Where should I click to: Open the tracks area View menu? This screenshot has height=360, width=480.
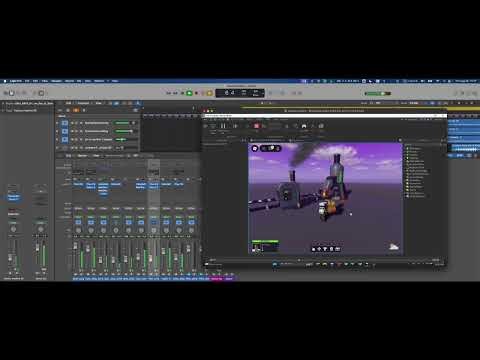[x=99, y=103]
